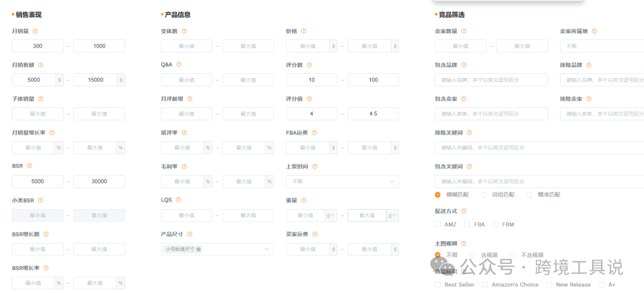Click help icon next to 排除关键词
The image size is (644, 293).
(469, 133)
